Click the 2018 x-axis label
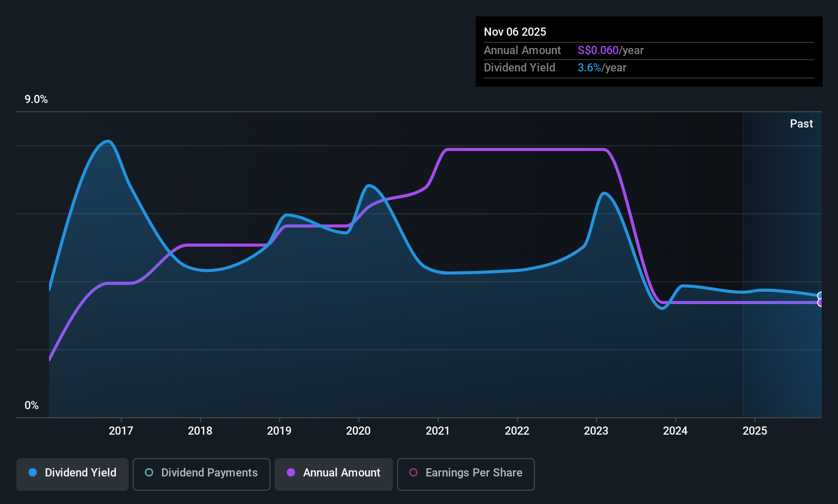The width and height of the screenshot is (838, 504). 200,431
